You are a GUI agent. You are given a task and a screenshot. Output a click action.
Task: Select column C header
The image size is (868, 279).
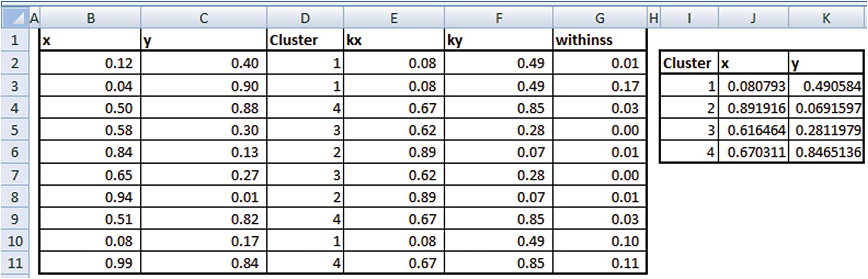204,19
